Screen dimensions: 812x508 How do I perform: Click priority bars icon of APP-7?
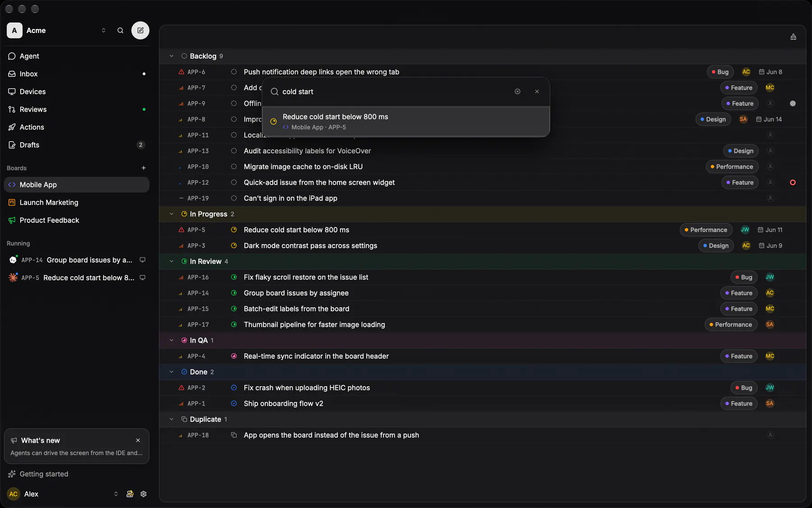[x=181, y=88]
